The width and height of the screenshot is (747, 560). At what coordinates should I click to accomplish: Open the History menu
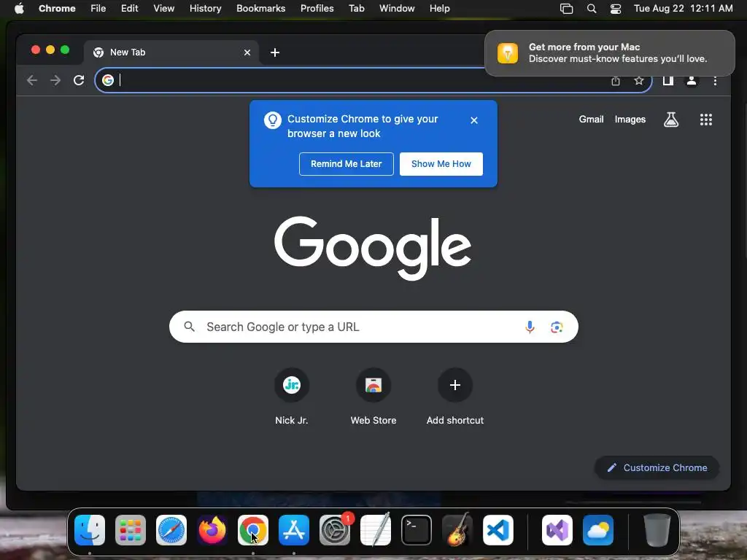pyautogui.click(x=205, y=9)
